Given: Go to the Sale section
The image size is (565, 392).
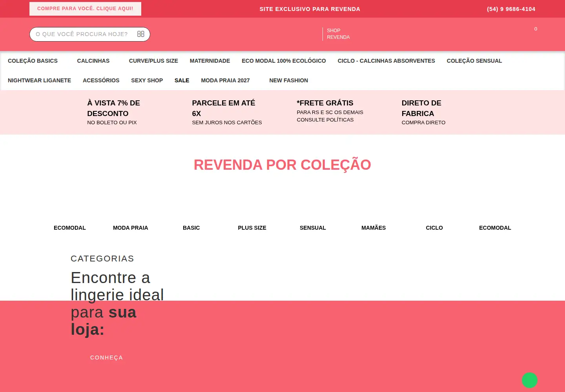Looking at the screenshot, I should pos(182,80).
